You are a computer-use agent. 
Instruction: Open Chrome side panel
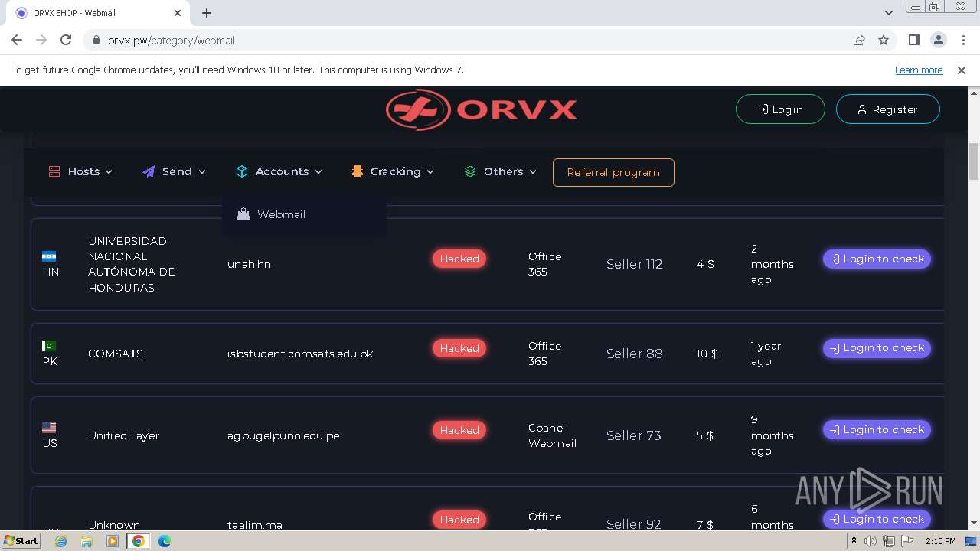point(913,40)
